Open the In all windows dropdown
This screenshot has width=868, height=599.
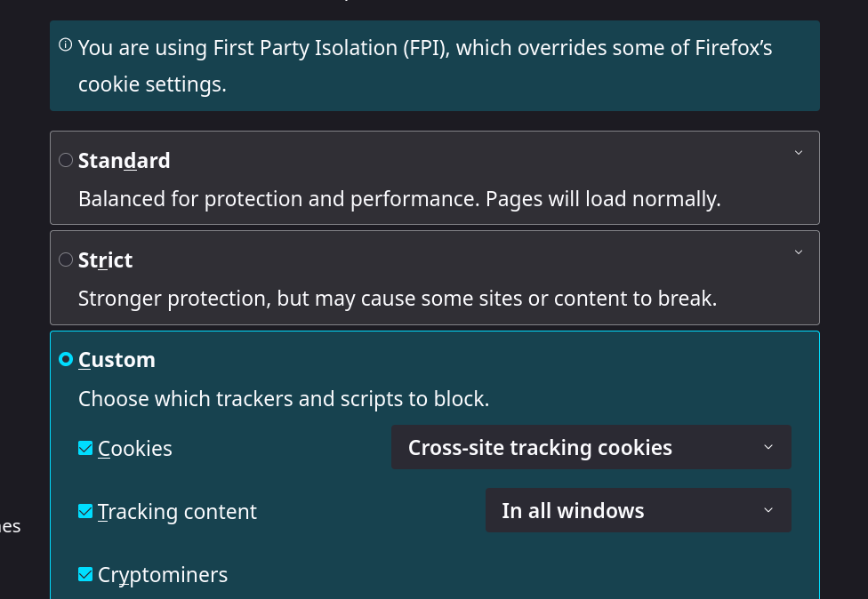638,510
